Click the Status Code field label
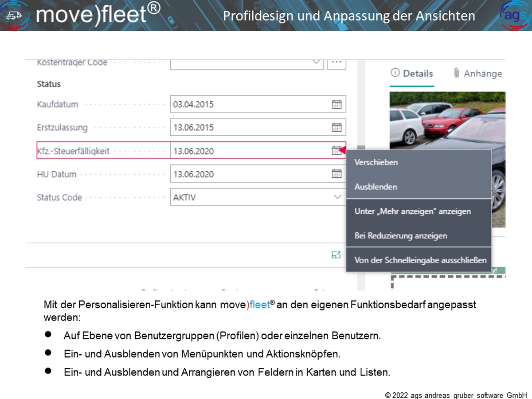 tap(59, 197)
